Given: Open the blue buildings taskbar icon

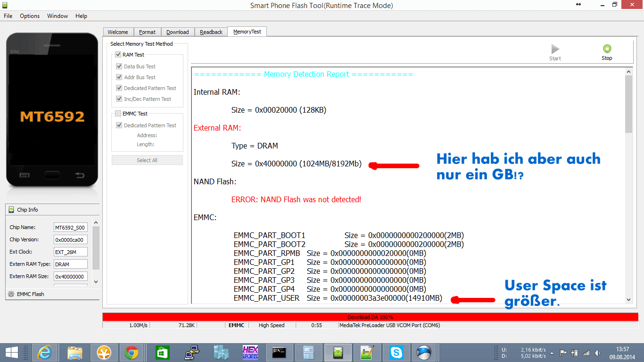Looking at the screenshot, I should [221, 352].
